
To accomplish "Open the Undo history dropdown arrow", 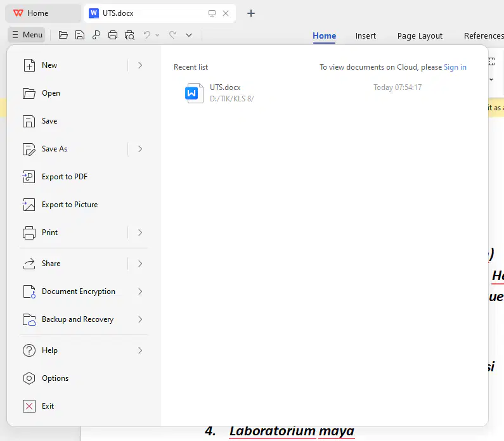I will (157, 35).
